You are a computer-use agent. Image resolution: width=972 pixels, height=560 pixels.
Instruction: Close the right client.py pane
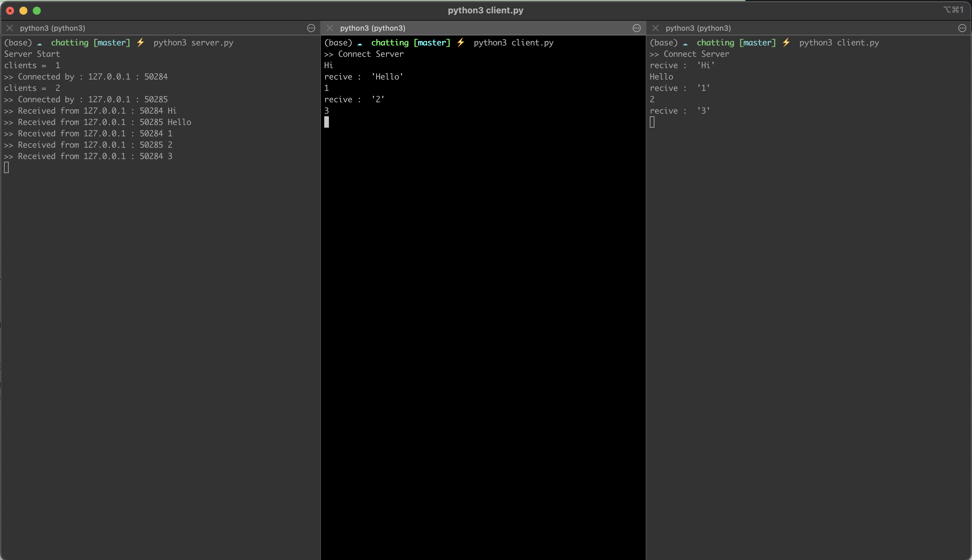tap(655, 28)
